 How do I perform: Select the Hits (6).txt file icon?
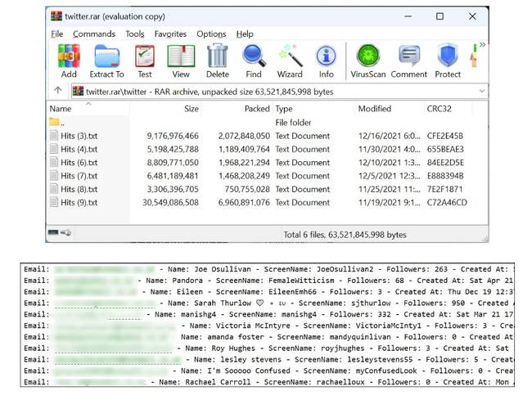coord(54,162)
